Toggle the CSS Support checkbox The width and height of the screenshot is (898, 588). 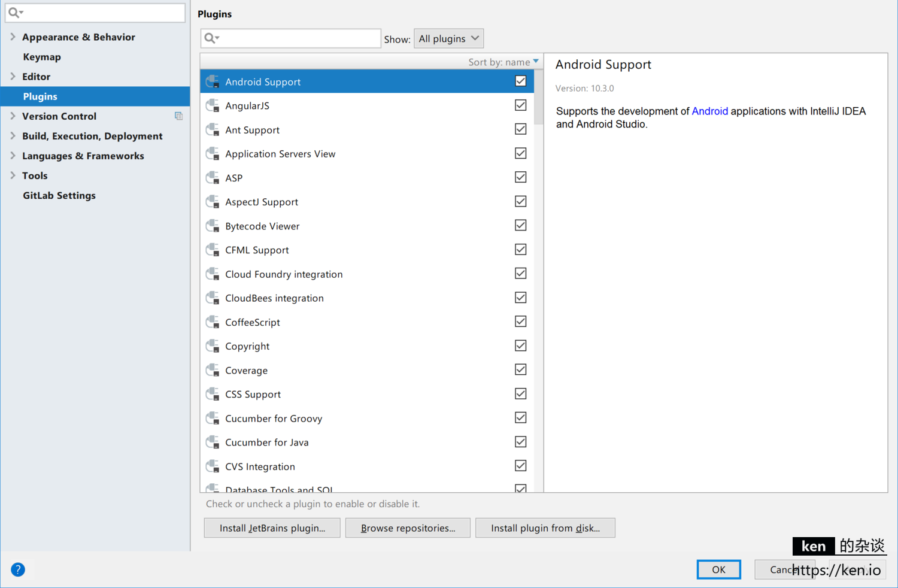pos(521,393)
